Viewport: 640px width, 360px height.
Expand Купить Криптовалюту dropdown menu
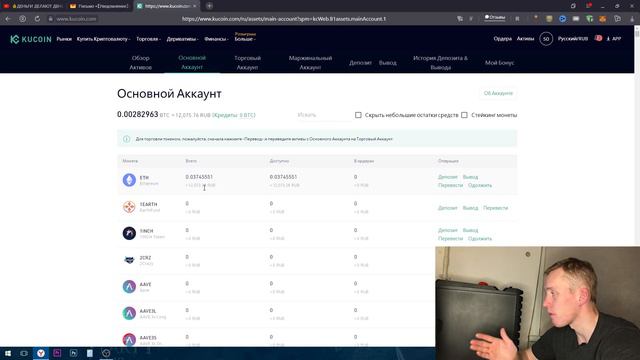pos(103,39)
